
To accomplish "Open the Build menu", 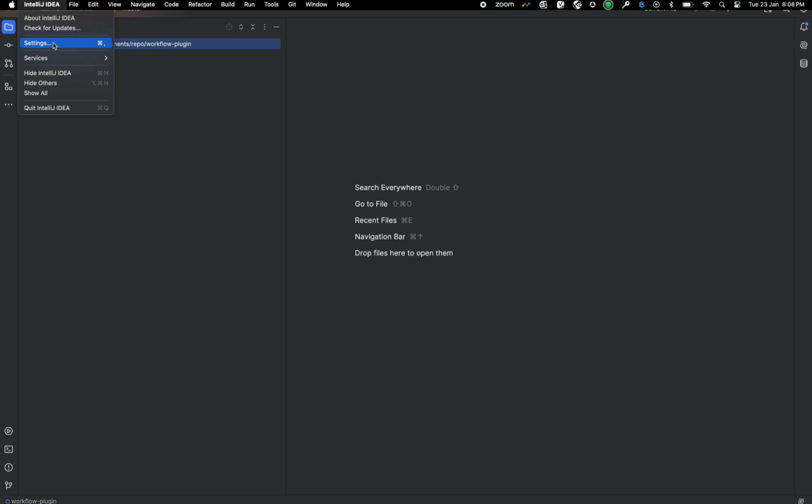I will coord(228,5).
